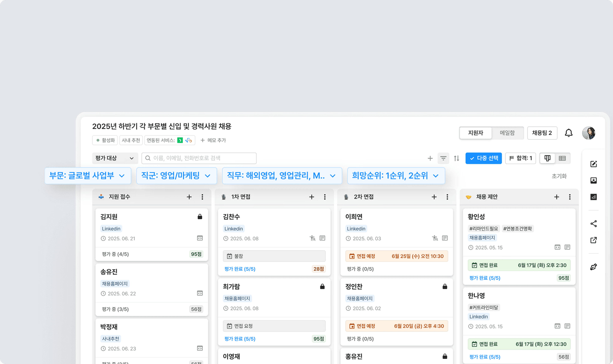Add a card to 1차 면접 column
The width and height of the screenshot is (613, 364).
tap(311, 197)
